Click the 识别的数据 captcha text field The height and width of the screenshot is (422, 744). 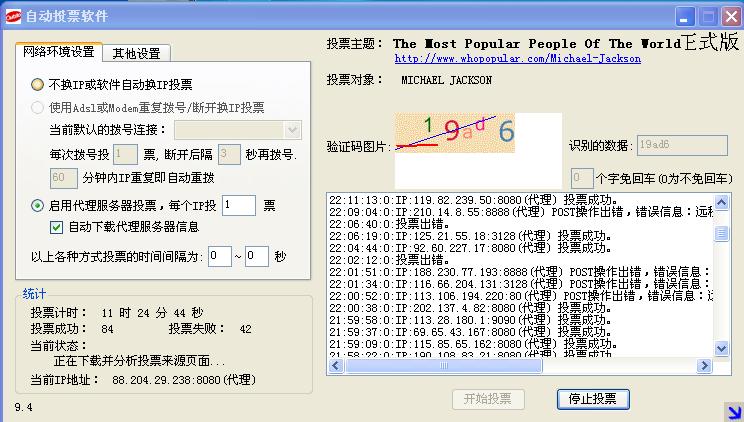click(x=682, y=145)
